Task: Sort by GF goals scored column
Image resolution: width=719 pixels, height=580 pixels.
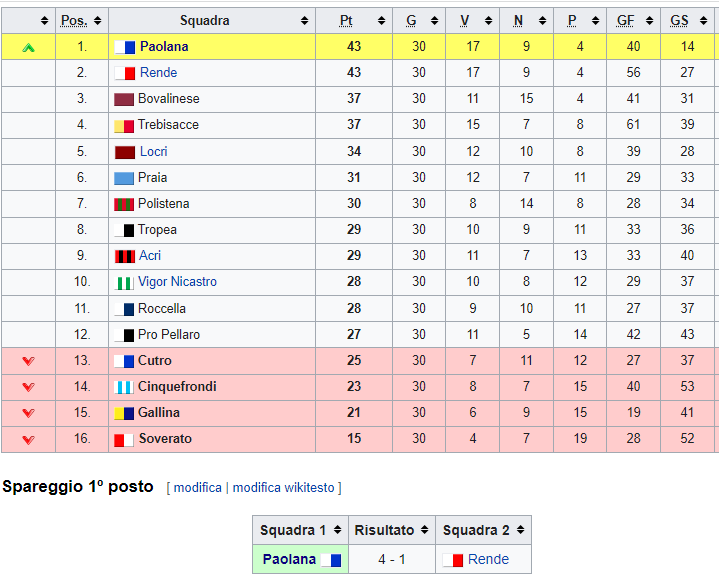Action: (x=649, y=21)
